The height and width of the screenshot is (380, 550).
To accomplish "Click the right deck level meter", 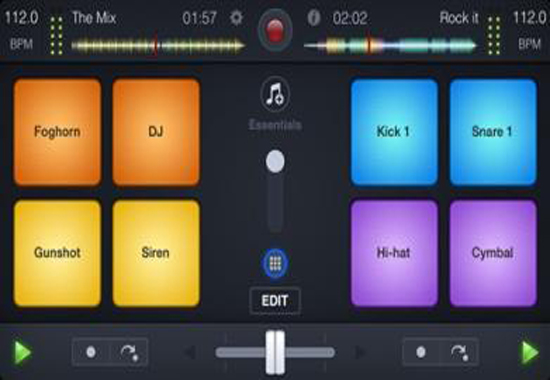I will (494, 35).
